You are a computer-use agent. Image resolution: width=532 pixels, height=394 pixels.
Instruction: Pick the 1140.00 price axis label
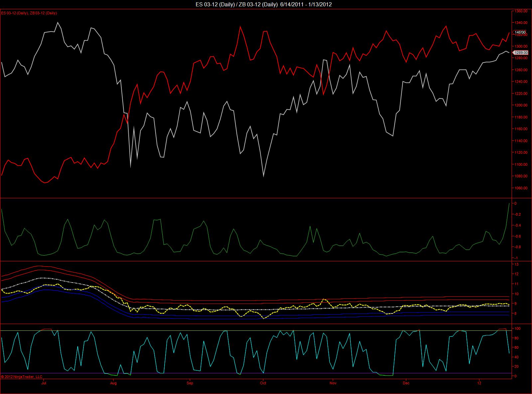pos(521,141)
